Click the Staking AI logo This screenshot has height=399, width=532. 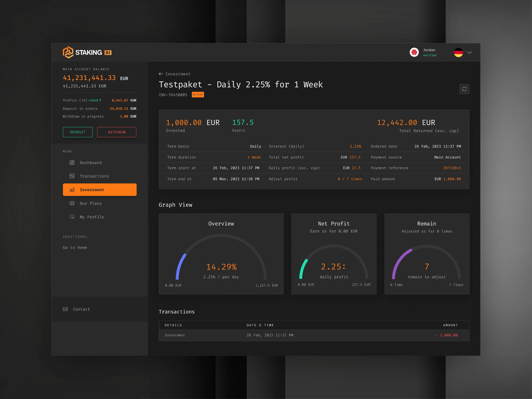click(87, 53)
